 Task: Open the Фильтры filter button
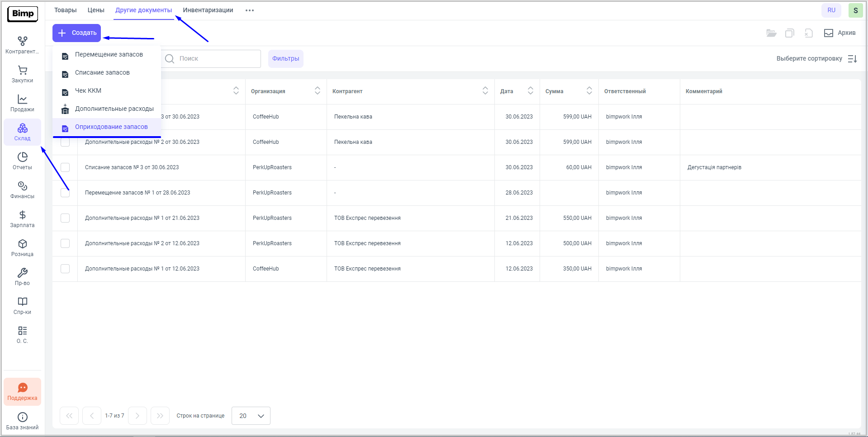[x=285, y=59]
